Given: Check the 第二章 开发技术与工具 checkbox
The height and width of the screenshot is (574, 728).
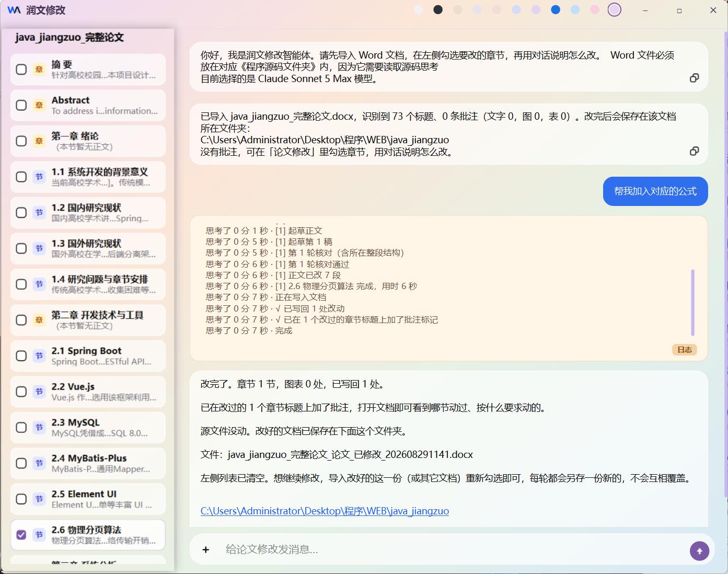Looking at the screenshot, I should point(21,320).
